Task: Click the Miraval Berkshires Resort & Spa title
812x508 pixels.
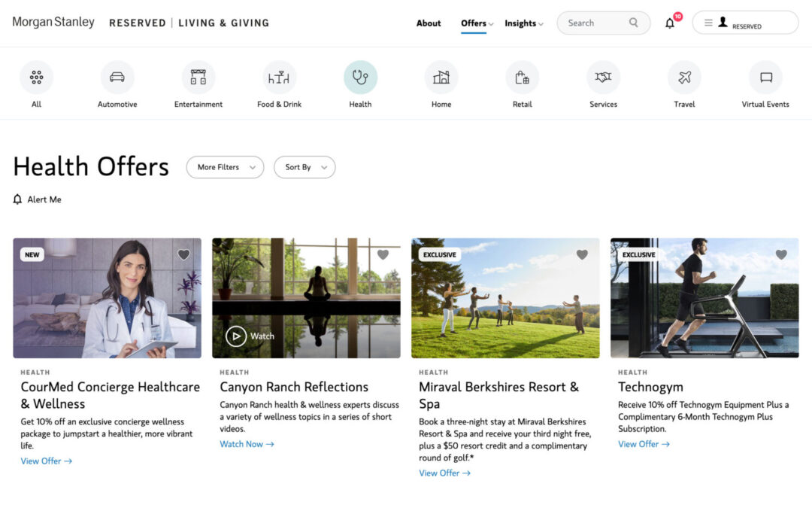Action: coord(498,395)
